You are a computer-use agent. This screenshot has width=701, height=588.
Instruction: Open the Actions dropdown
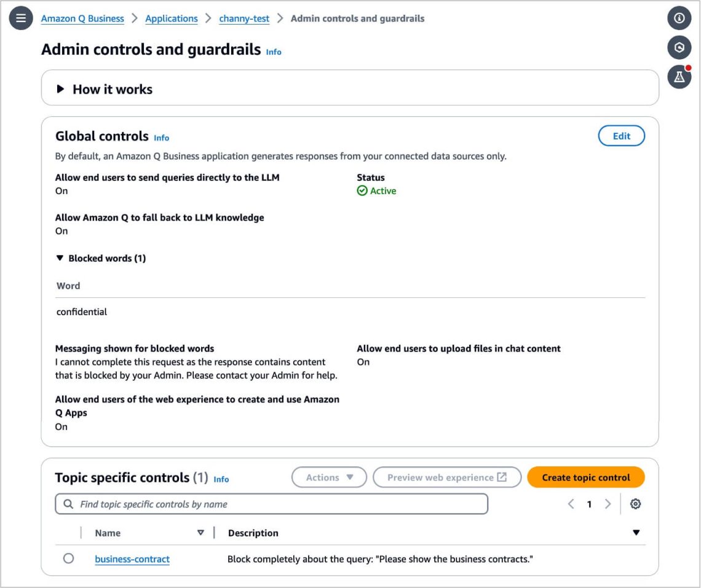329,477
